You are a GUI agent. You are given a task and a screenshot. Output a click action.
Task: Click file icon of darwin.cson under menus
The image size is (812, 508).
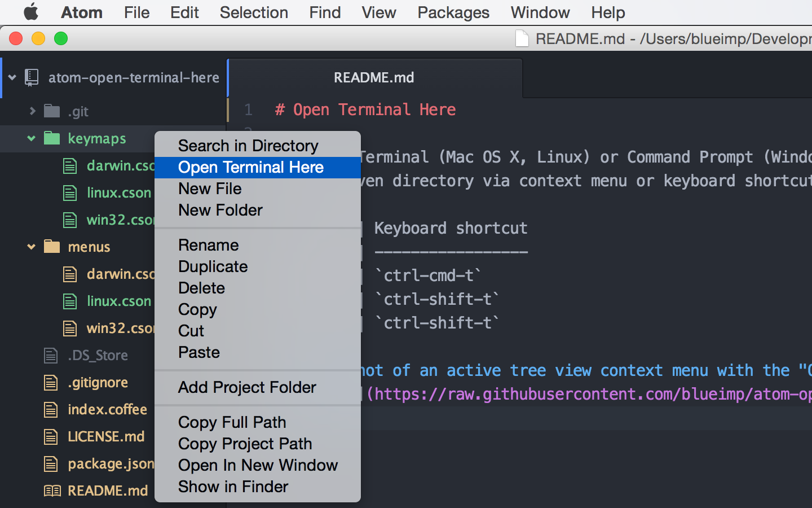coord(70,274)
